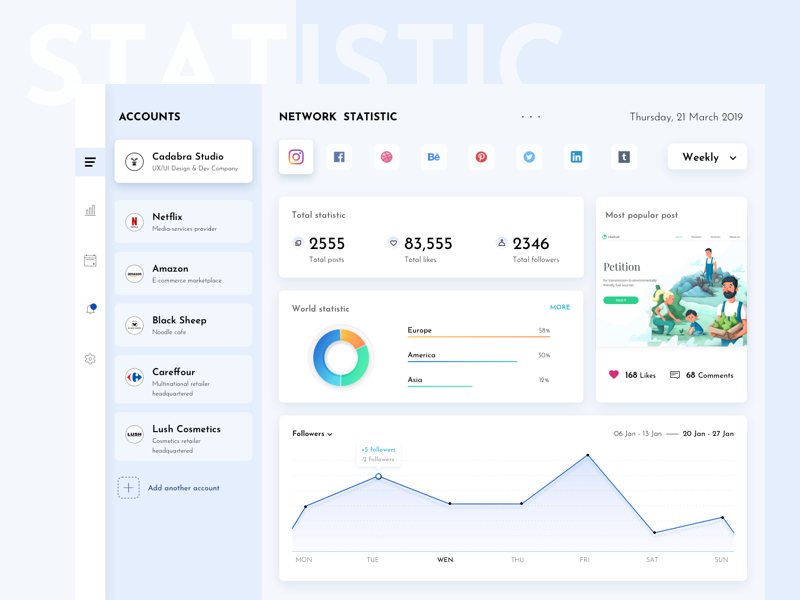
Task: Select the Twitter network icon
Action: (529, 157)
